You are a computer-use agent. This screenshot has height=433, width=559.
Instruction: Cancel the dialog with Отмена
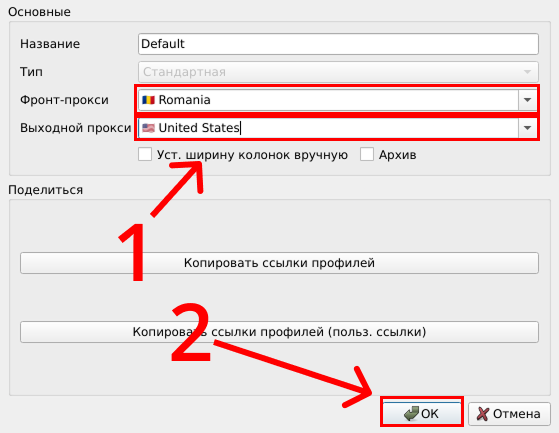coord(509,414)
